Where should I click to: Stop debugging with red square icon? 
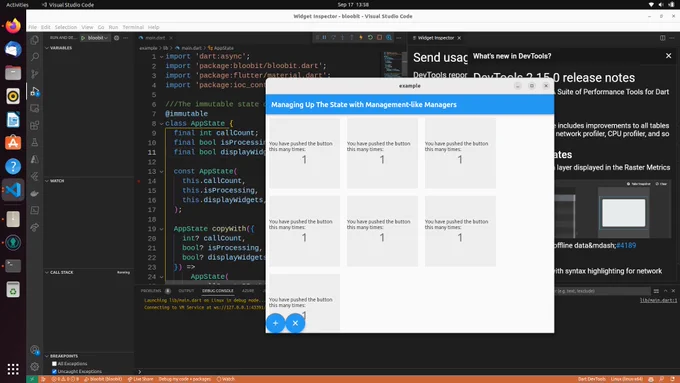pos(379,38)
